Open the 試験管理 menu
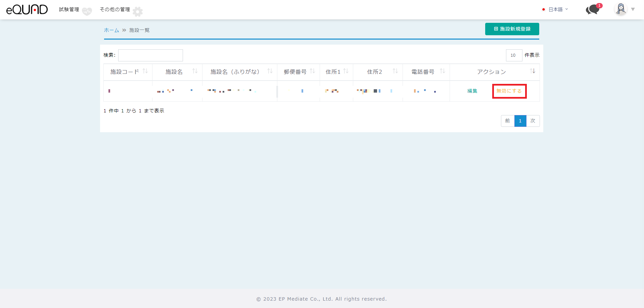Viewport: 644px width, 308px height. pyautogui.click(x=69, y=9)
